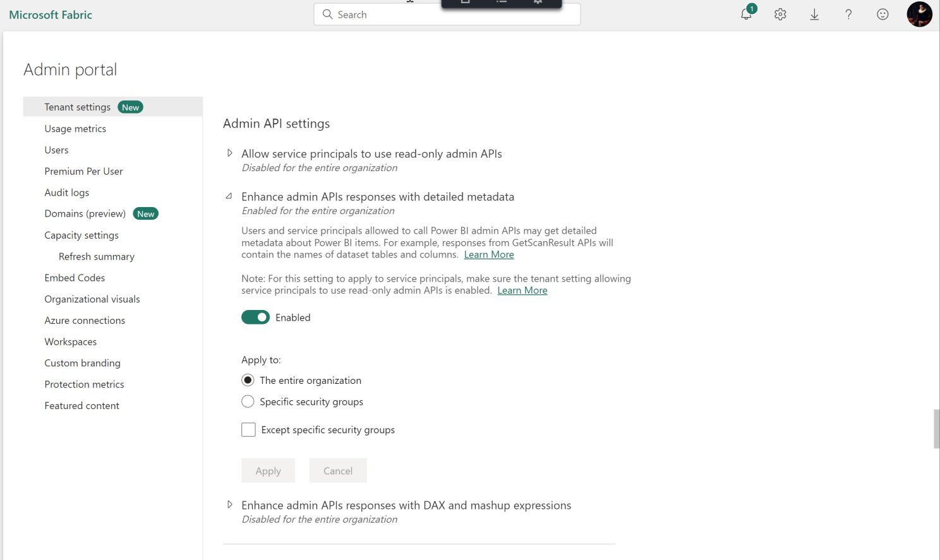Go to Usage metrics

pyautogui.click(x=75, y=128)
